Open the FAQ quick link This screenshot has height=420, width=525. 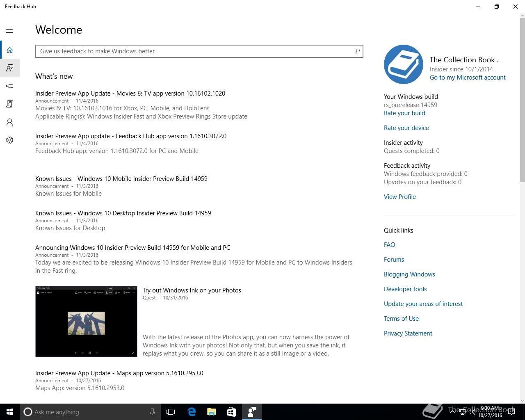coord(390,245)
